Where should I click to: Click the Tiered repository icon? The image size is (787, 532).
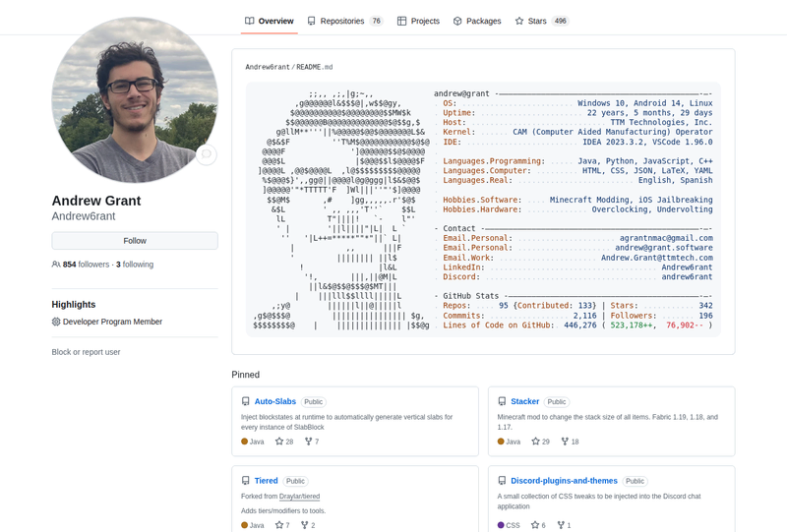(x=245, y=481)
